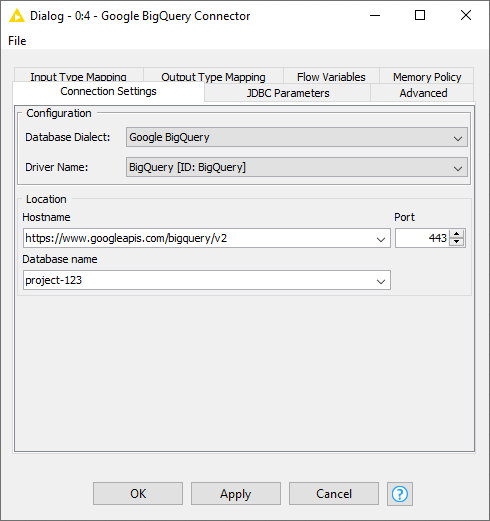The height and width of the screenshot is (521, 490).
Task: Click the Configuration group title
Action: click(x=59, y=113)
